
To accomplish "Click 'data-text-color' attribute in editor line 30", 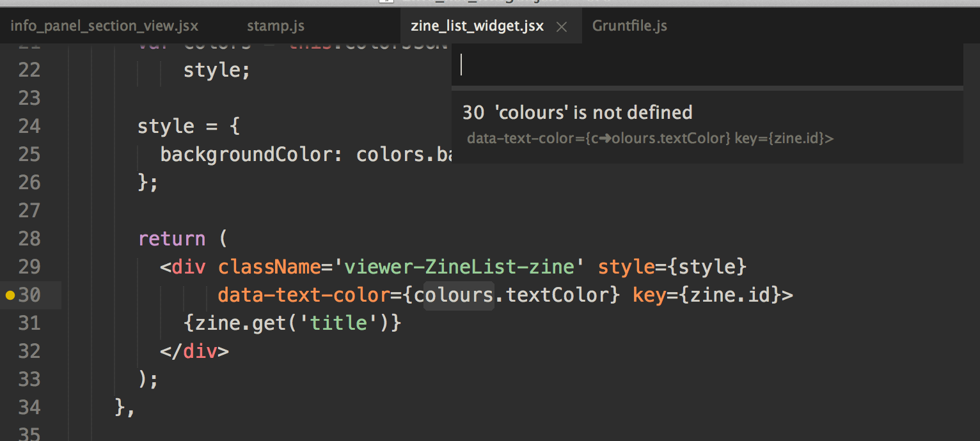I will point(304,295).
